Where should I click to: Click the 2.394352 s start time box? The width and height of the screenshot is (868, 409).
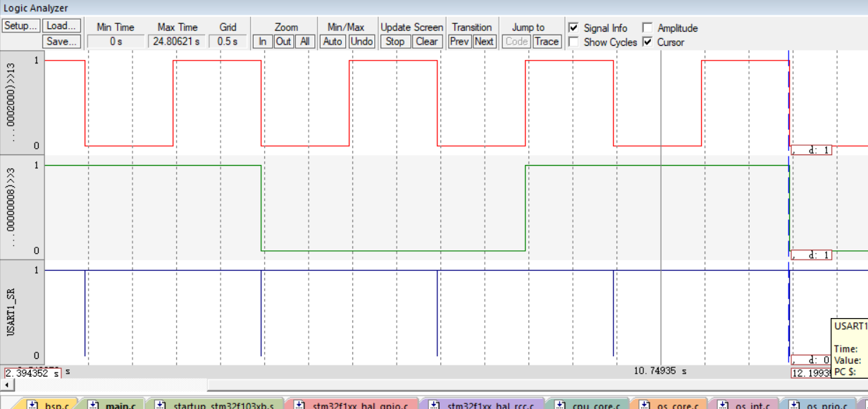pos(32,372)
